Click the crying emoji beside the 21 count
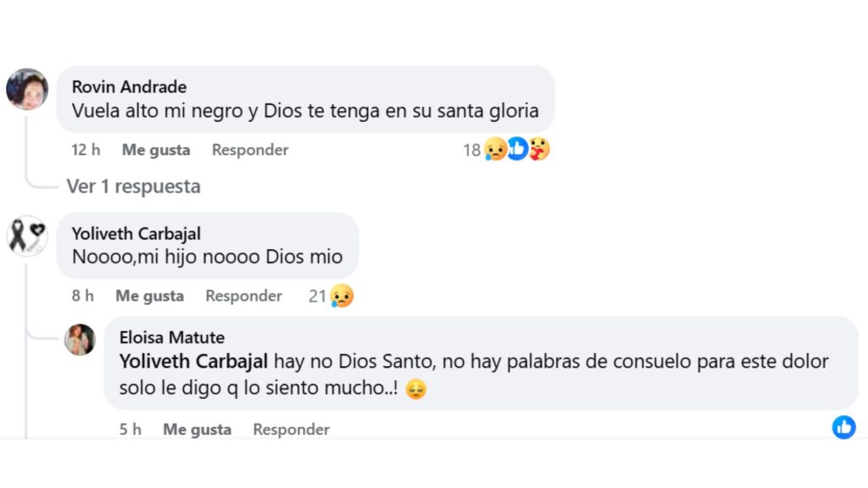The width and height of the screenshot is (868, 488). point(342,296)
